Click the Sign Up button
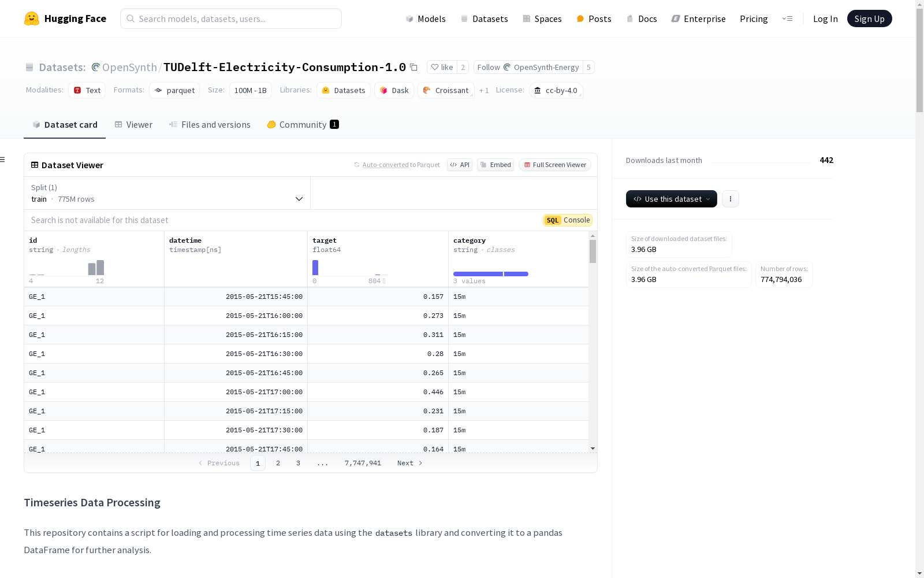924x578 pixels. [869, 18]
